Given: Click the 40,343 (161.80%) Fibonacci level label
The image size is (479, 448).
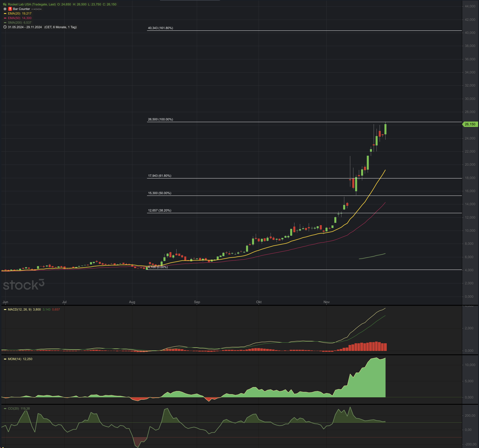Looking at the screenshot, I should pos(160,28).
